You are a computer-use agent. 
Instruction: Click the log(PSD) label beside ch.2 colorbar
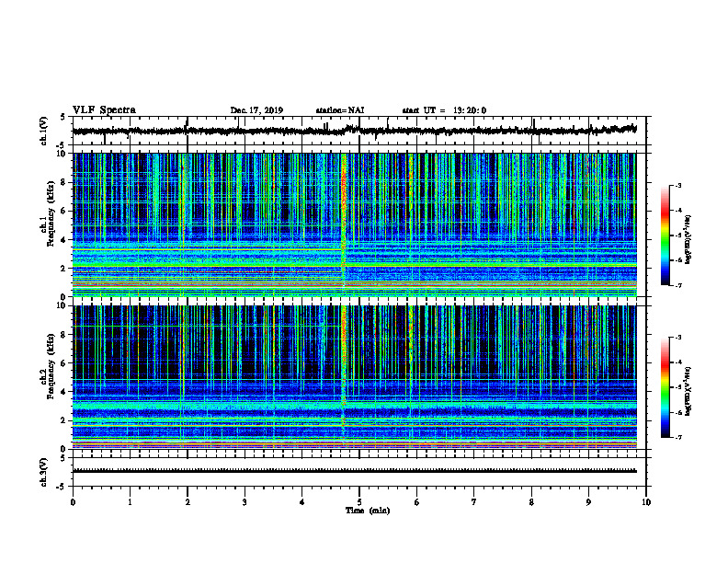[688, 391]
